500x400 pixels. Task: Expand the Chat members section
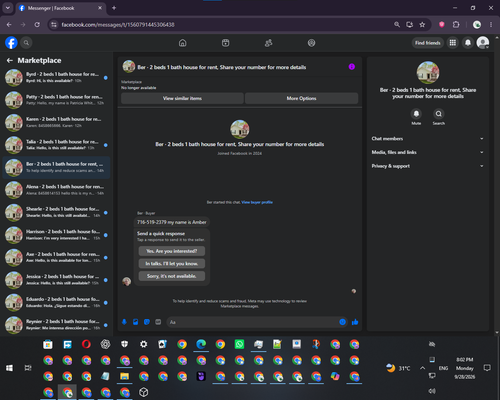coord(428,139)
